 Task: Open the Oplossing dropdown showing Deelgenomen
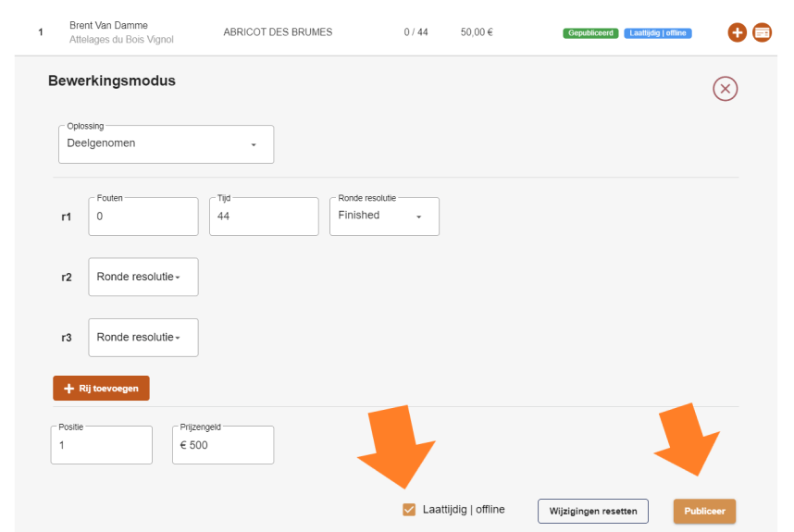pyautogui.click(x=166, y=144)
